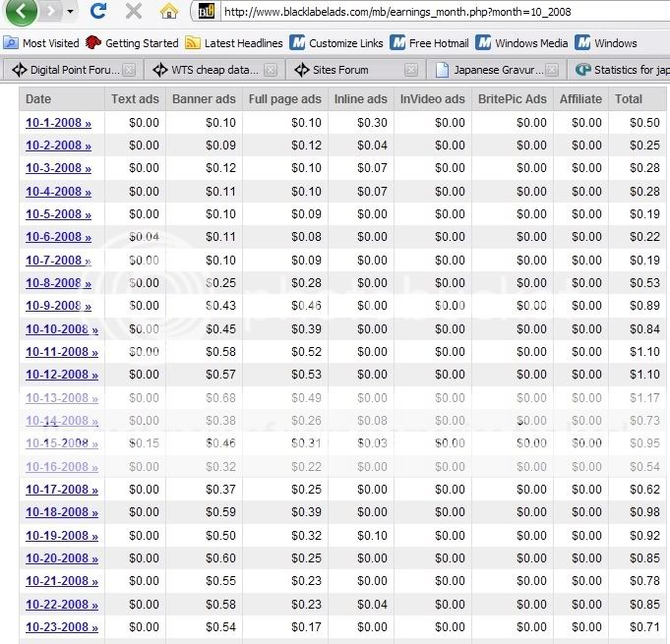
Task: Close the Sites Forum tab
Action: 411,70
